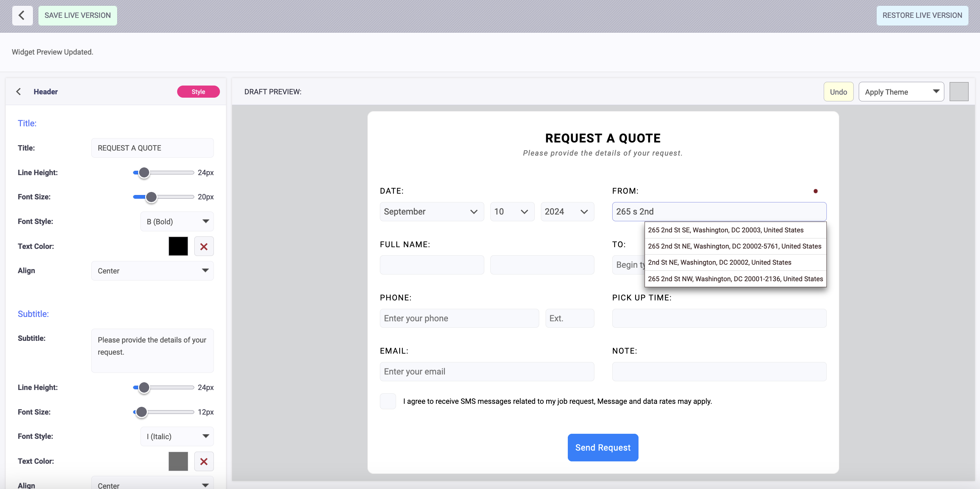Click Undo above the draft preview
The image size is (980, 489).
tap(838, 91)
